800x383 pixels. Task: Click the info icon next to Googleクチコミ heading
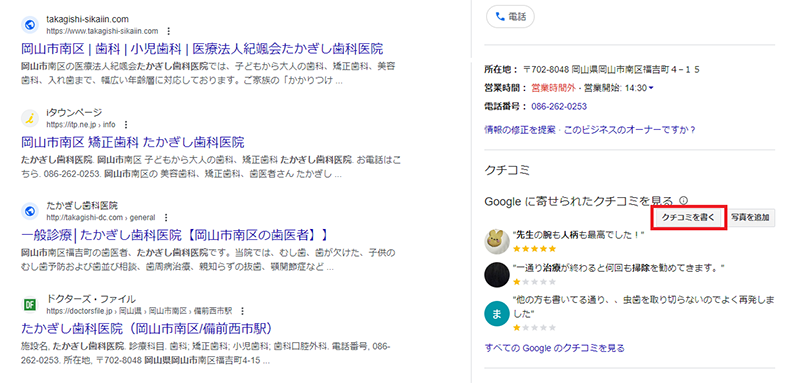pos(684,201)
